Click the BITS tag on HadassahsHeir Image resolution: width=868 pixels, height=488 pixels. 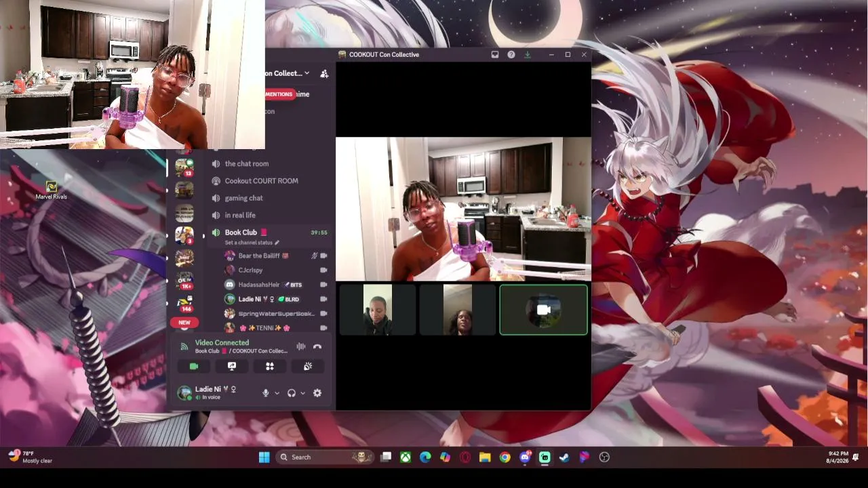293,285
